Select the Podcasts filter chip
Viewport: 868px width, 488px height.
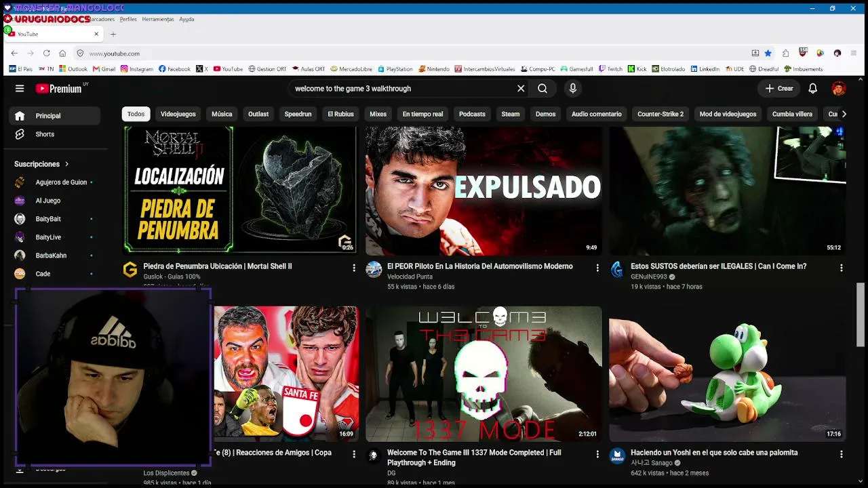point(472,114)
